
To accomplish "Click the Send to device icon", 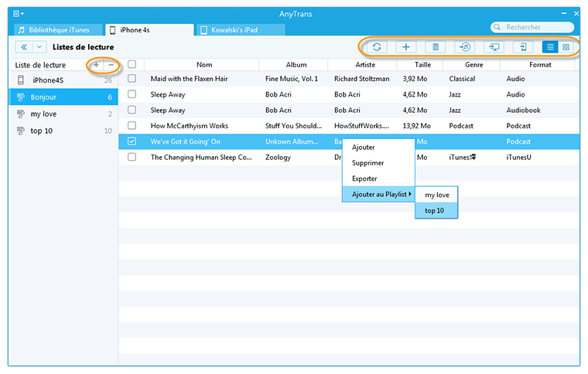I will click(523, 47).
